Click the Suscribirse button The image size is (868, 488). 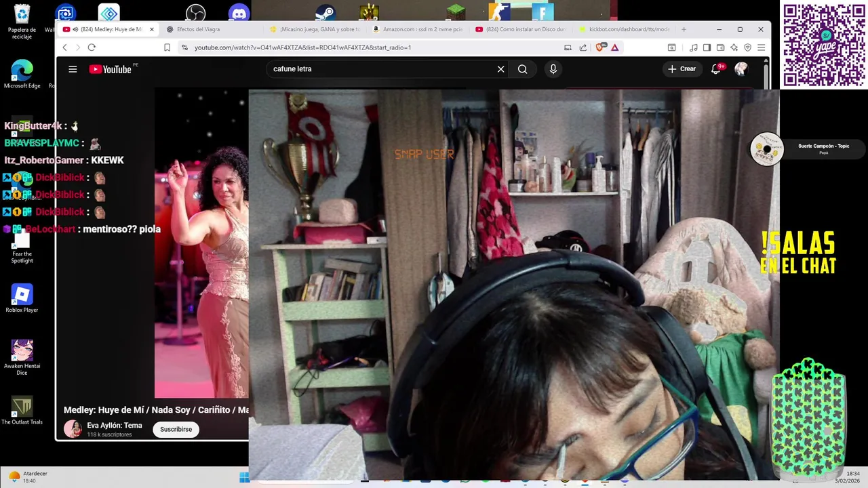176,429
